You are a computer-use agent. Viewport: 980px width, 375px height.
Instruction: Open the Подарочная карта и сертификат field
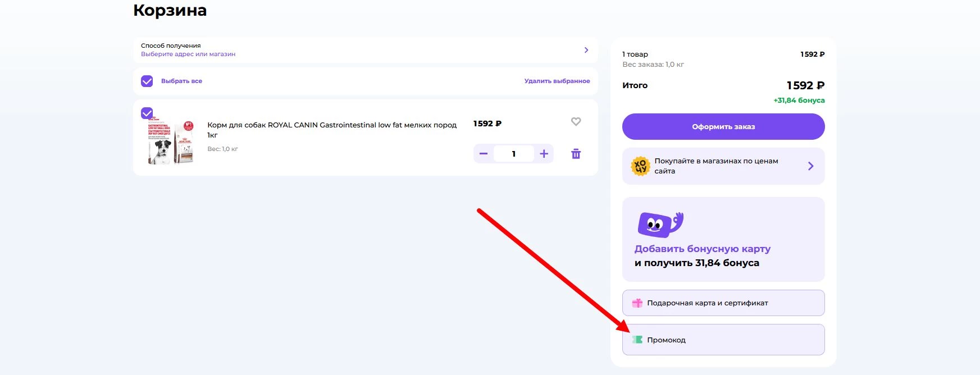point(723,303)
